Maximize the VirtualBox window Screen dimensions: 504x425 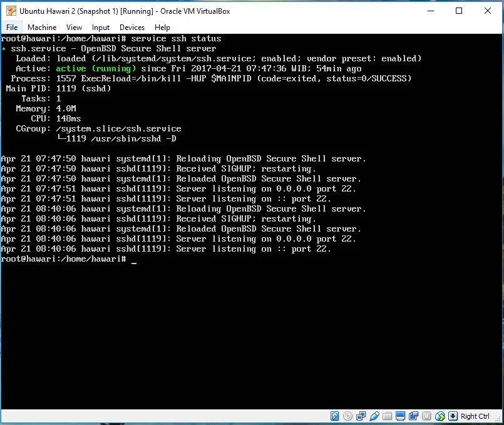(459, 11)
